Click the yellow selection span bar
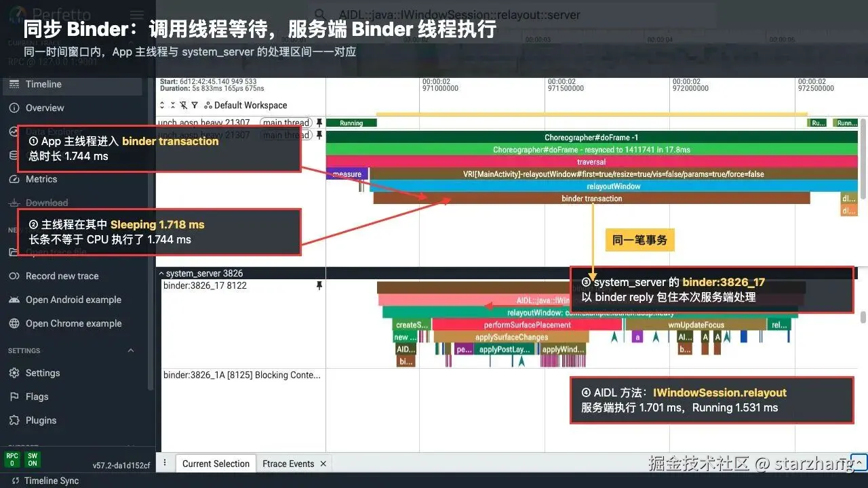The height and width of the screenshot is (488, 868). [x=591, y=114]
